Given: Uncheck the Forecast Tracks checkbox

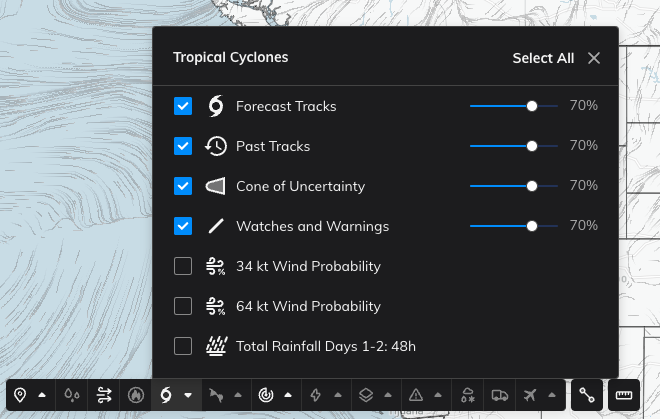Looking at the screenshot, I should click(x=183, y=106).
